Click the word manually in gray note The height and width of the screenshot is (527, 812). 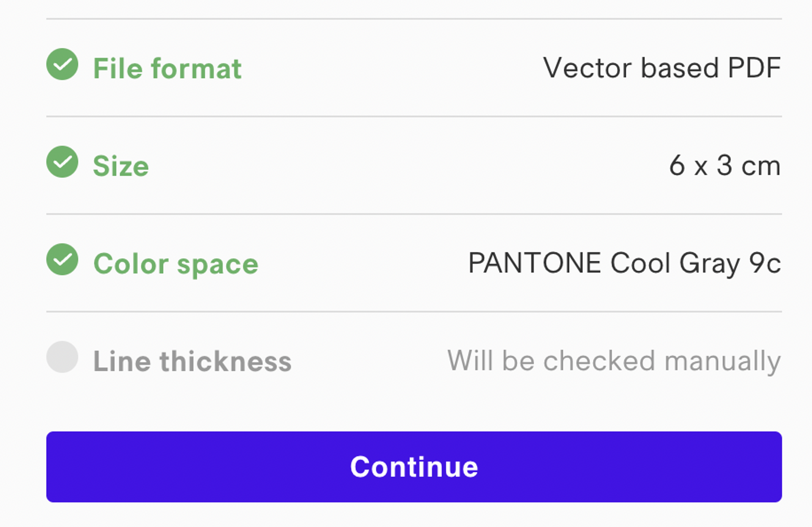click(x=722, y=362)
